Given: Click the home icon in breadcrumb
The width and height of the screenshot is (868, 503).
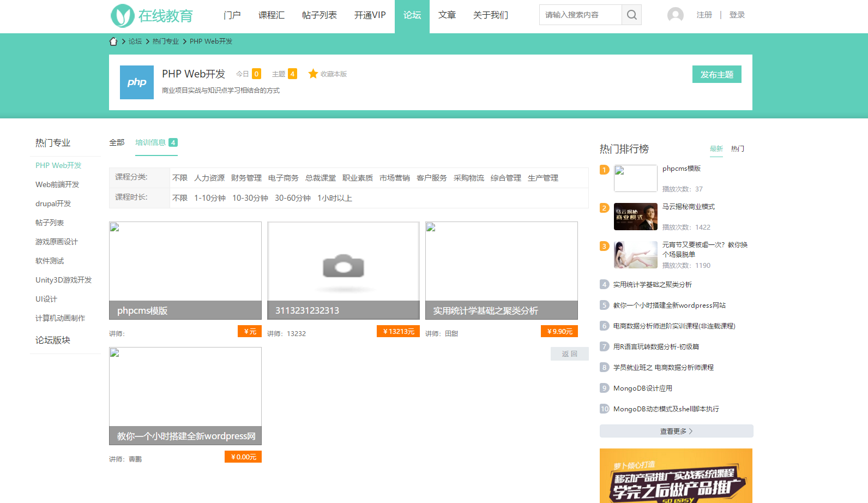Looking at the screenshot, I should coord(113,41).
